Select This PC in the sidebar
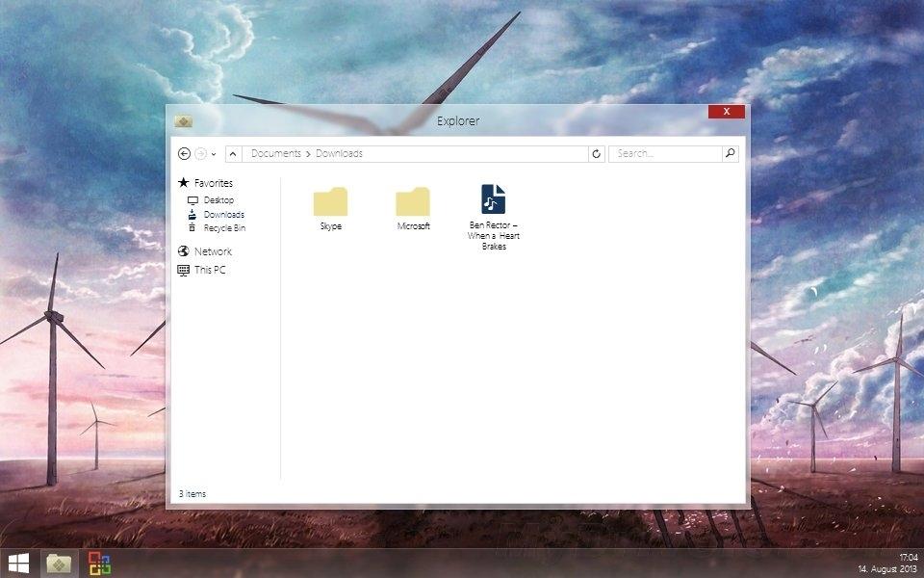Image resolution: width=924 pixels, height=578 pixels. pyautogui.click(x=210, y=271)
